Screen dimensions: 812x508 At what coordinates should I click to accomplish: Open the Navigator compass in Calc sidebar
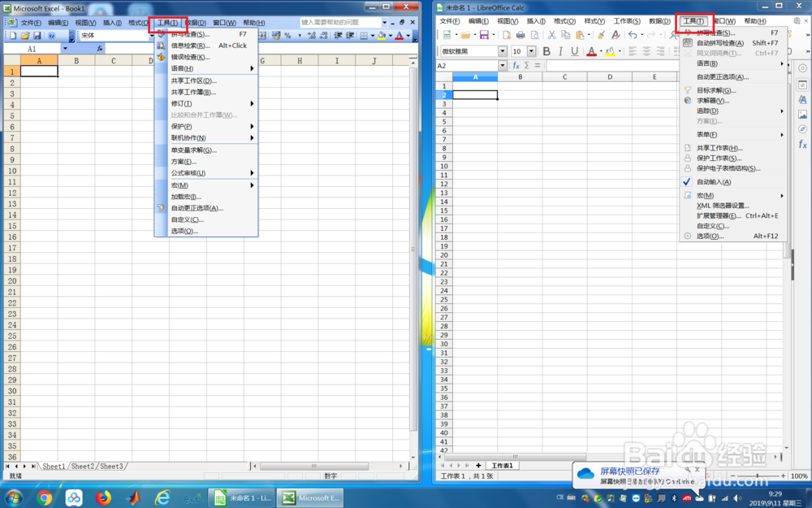click(802, 129)
